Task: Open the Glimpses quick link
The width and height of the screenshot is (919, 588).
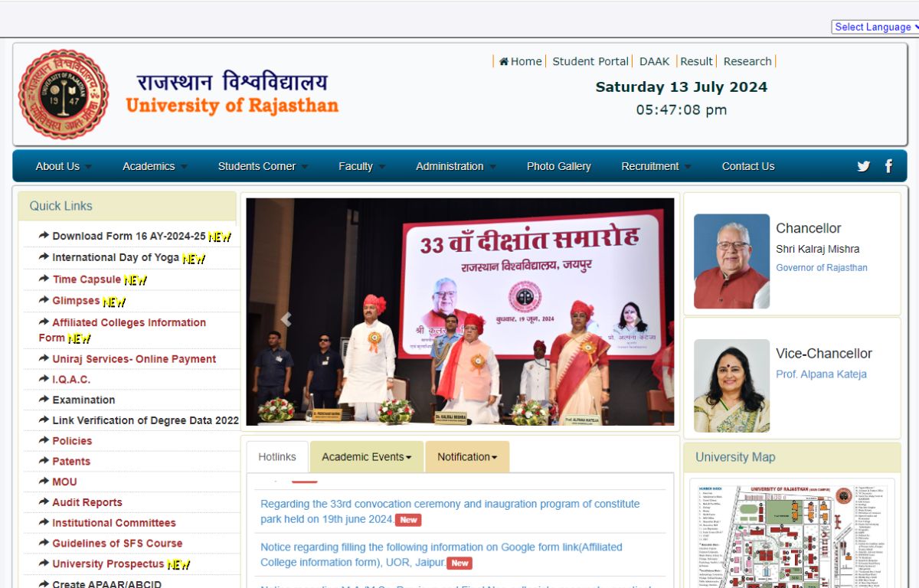Action: tap(76, 301)
